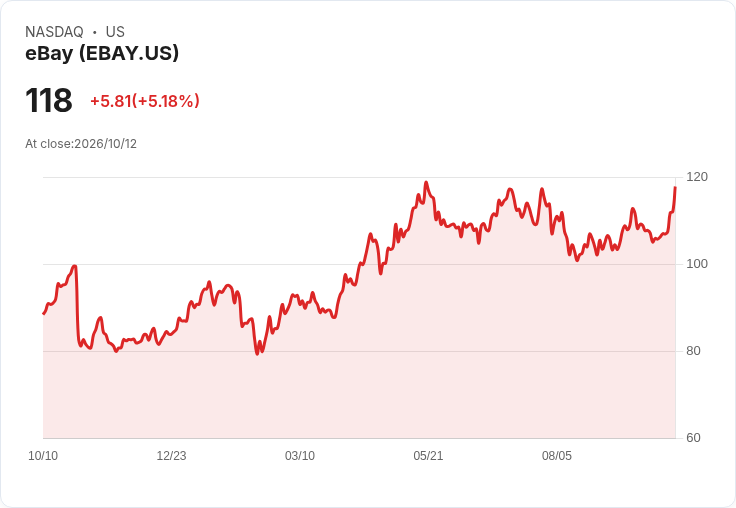Click the 100 price axis label
Screen dimensions: 736x508
tap(697, 264)
